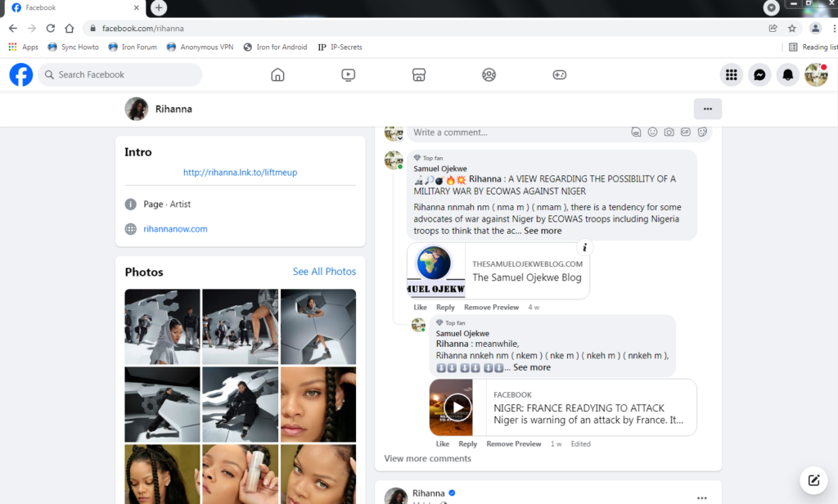Open Rihanna's name on the next post

pyautogui.click(x=429, y=493)
